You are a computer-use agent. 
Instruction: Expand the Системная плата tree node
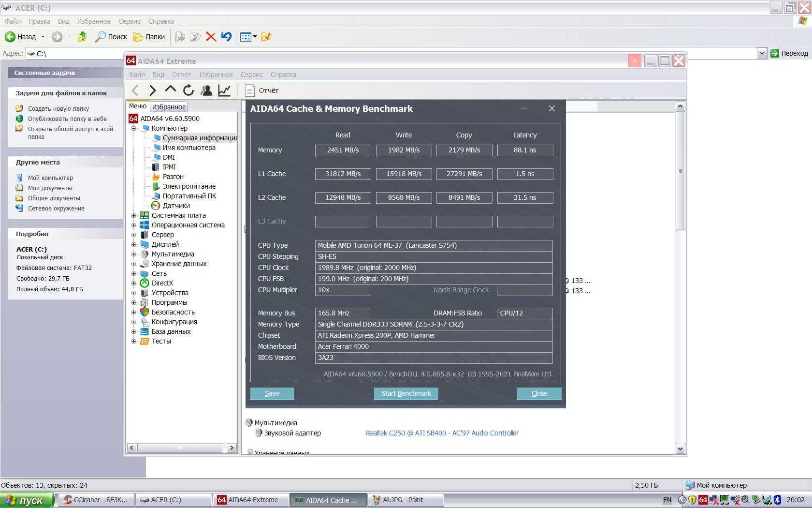tap(134, 215)
